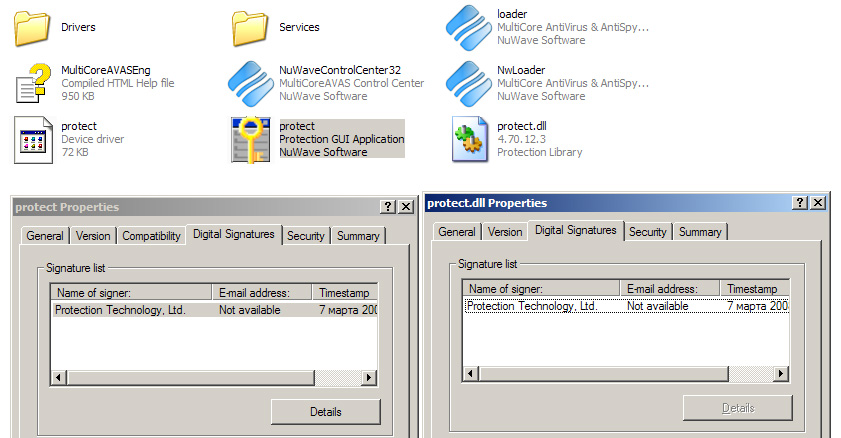Click timestamp cell in protect.dll Properties list
Image resolution: width=841 pixels, height=438 pixels.
click(x=758, y=306)
